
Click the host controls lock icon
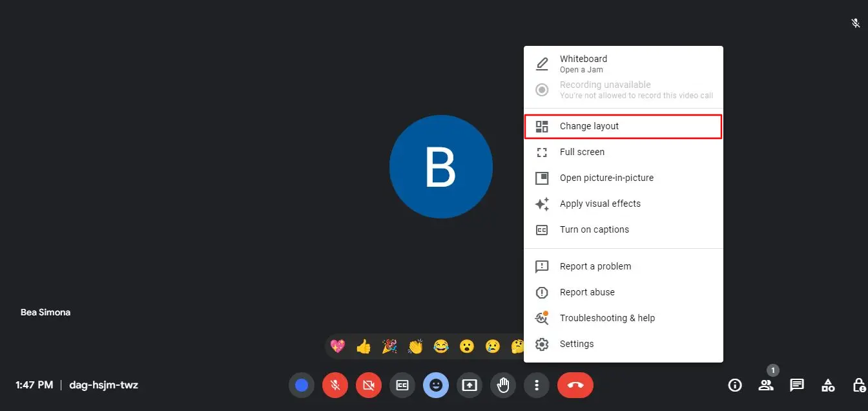(x=858, y=385)
